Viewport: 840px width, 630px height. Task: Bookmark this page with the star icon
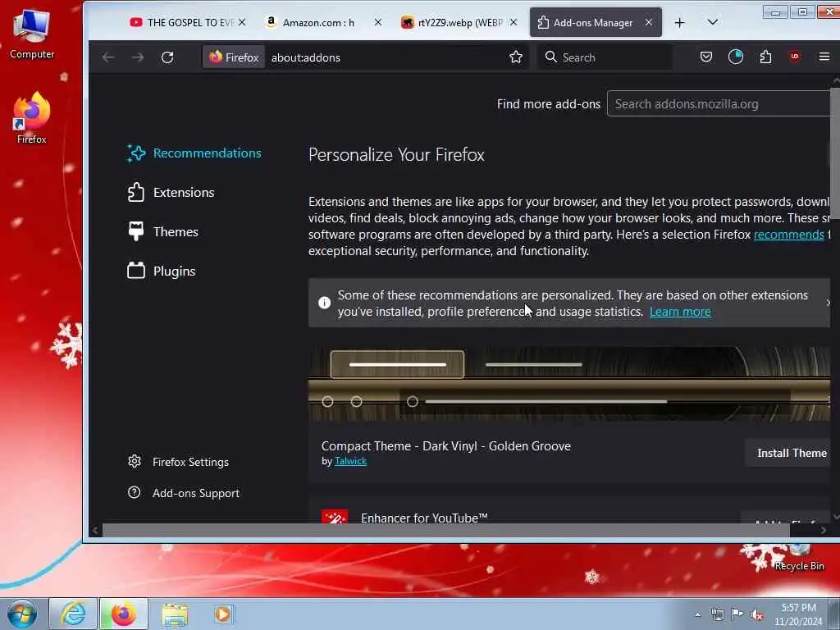(x=516, y=57)
